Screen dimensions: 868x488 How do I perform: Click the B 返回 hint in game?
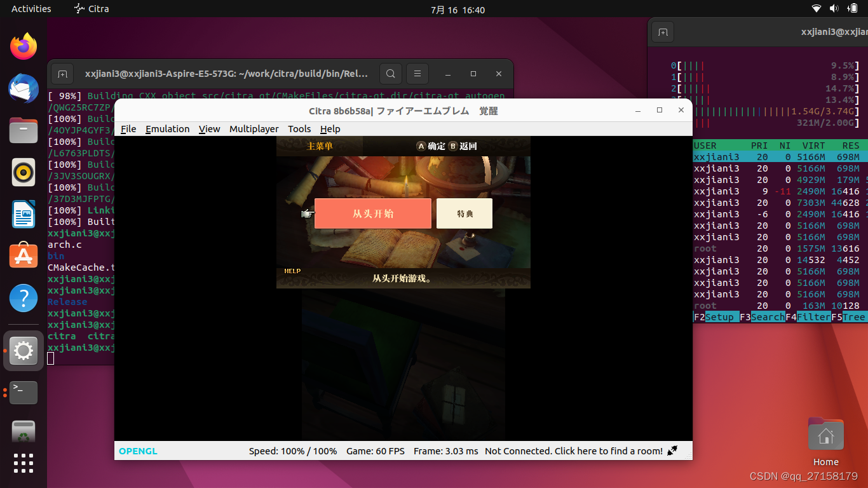[x=463, y=146]
